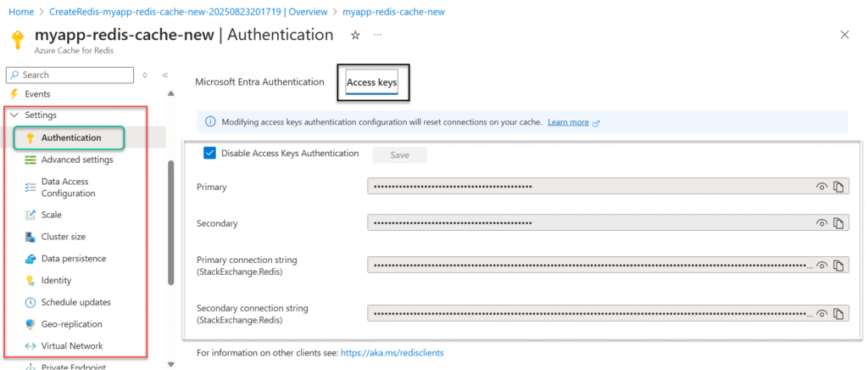This screenshot has width=868, height=370.
Task: Click the Secondary key field
Action: (608, 223)
